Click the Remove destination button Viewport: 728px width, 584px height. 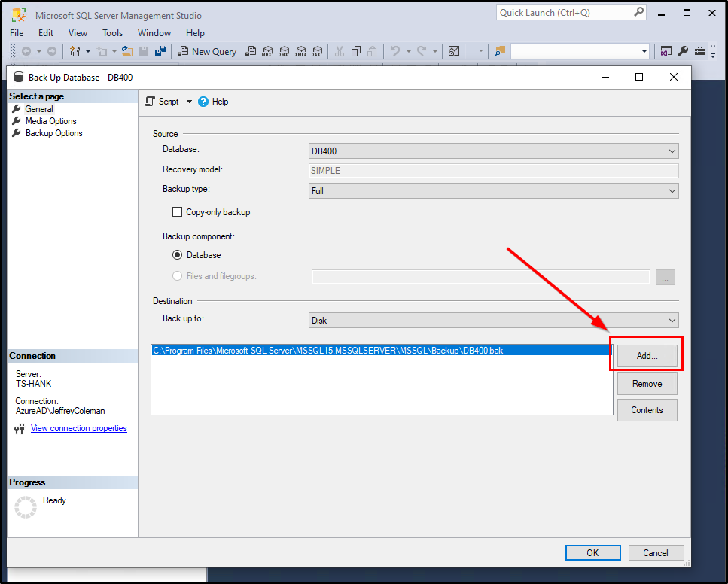(x=647, y=384)
